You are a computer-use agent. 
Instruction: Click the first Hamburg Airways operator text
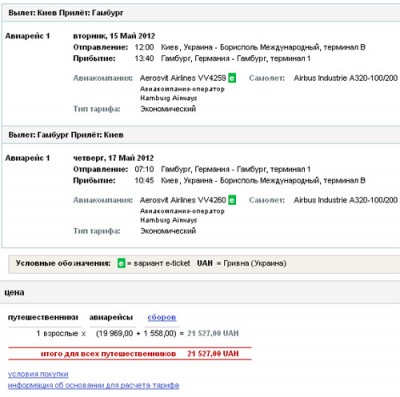168,98
